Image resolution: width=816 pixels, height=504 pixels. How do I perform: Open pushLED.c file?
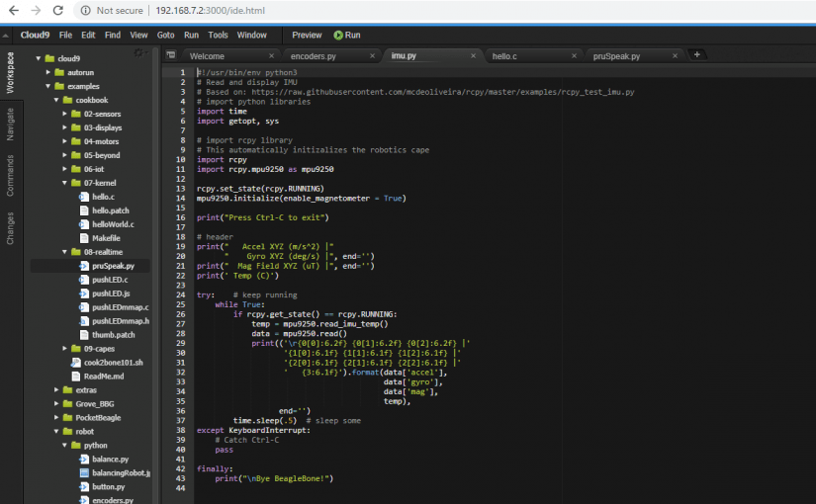tap(110, 280)
